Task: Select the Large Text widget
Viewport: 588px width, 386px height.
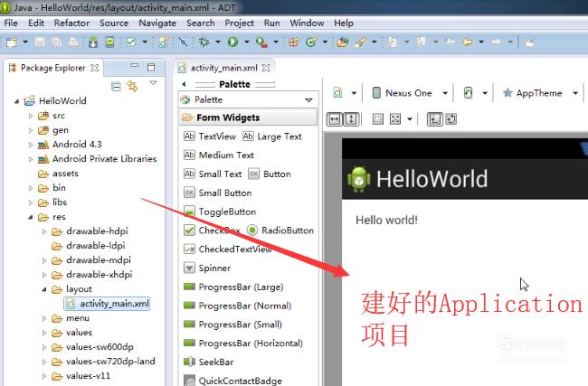Action: coord(272,137)
